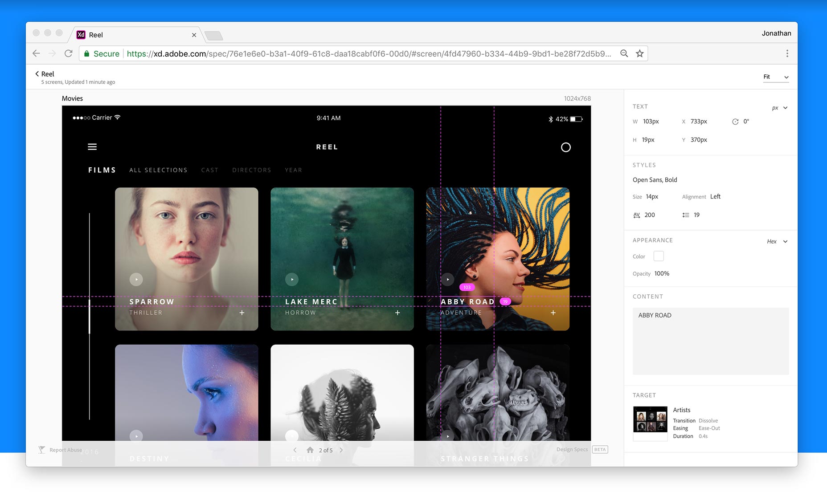This screenshot has height=504, width=827.
Task: Click the browser reload icon
Action: click(x=68, y=53)
